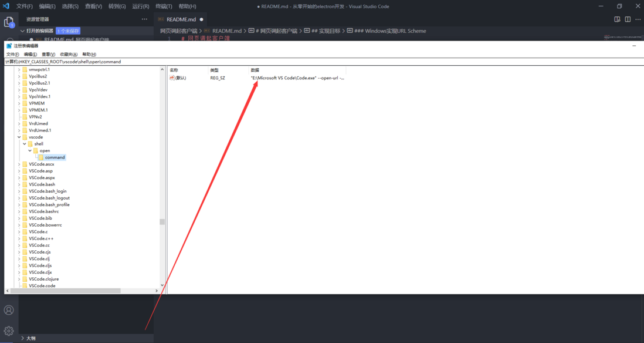The width and height of the screenshot is (644, 343).
Task: Click the folder icon beside VSCode.bash key
Action: pos(25,184)
